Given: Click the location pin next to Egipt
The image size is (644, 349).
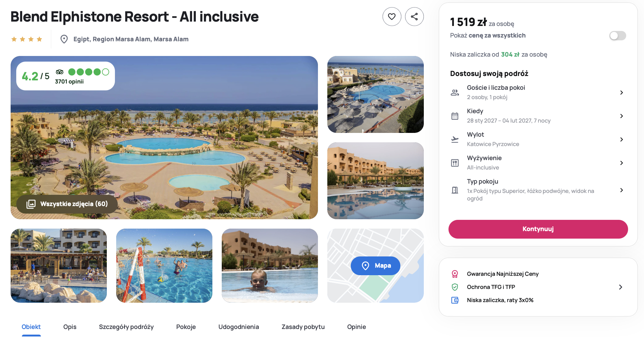Looking at the screenshot, I should [x=64, y=39].
